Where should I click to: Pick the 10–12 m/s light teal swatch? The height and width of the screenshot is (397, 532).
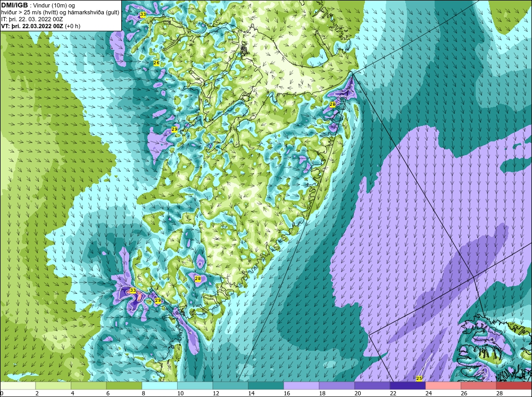[x=195, y=386]
